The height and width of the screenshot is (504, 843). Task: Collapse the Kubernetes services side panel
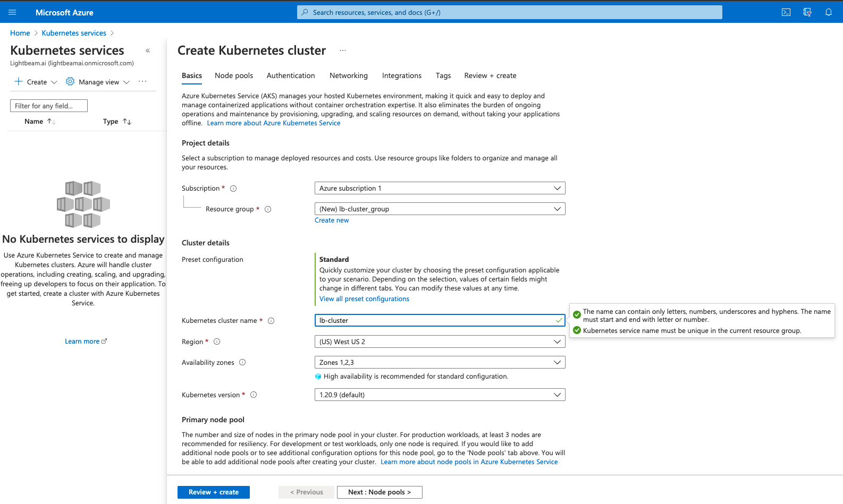pyautogui.click(x=148, y=50)
